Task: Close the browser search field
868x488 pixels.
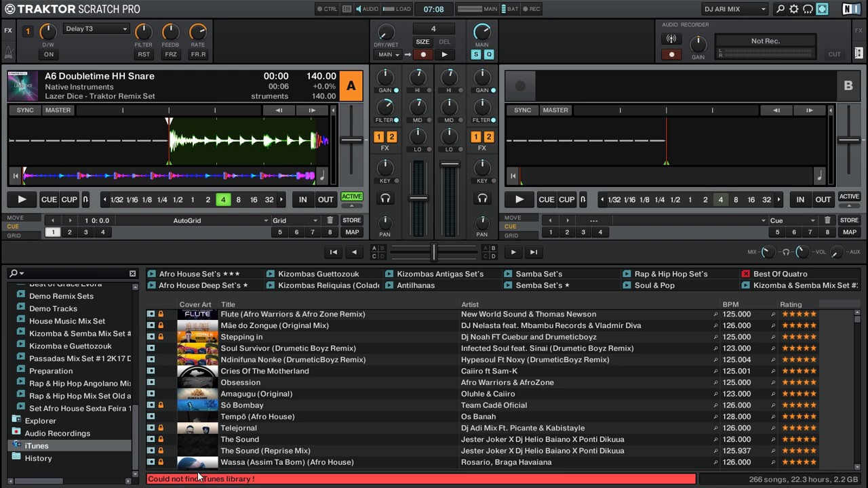Action: (132, 274)
